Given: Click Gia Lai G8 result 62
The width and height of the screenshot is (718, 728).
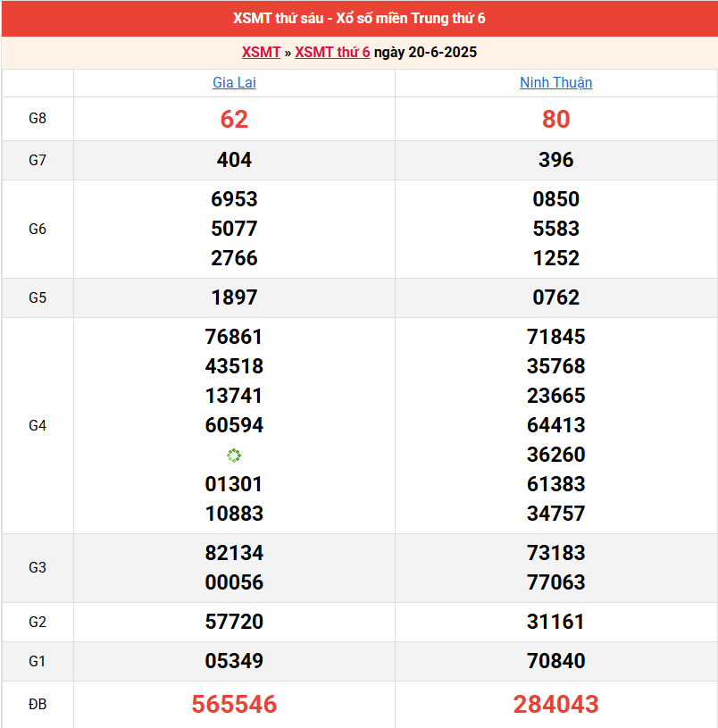Looking at the screenshot, I should 234,119.
